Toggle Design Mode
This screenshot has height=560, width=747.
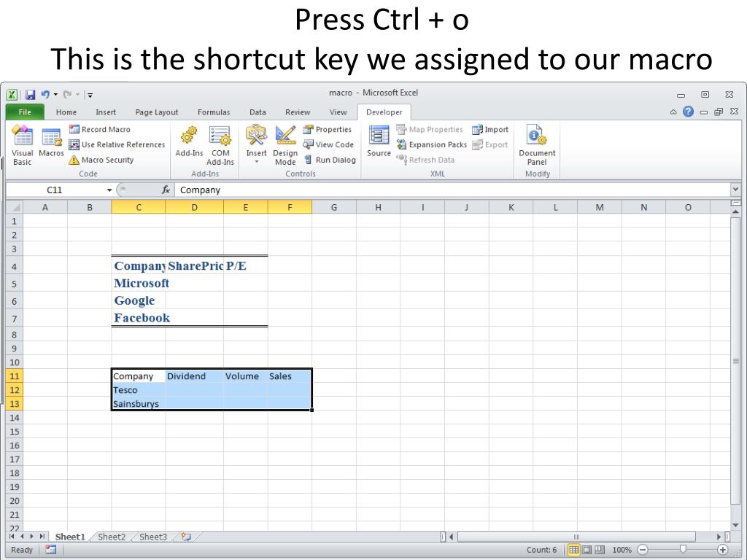click(285, 145)
